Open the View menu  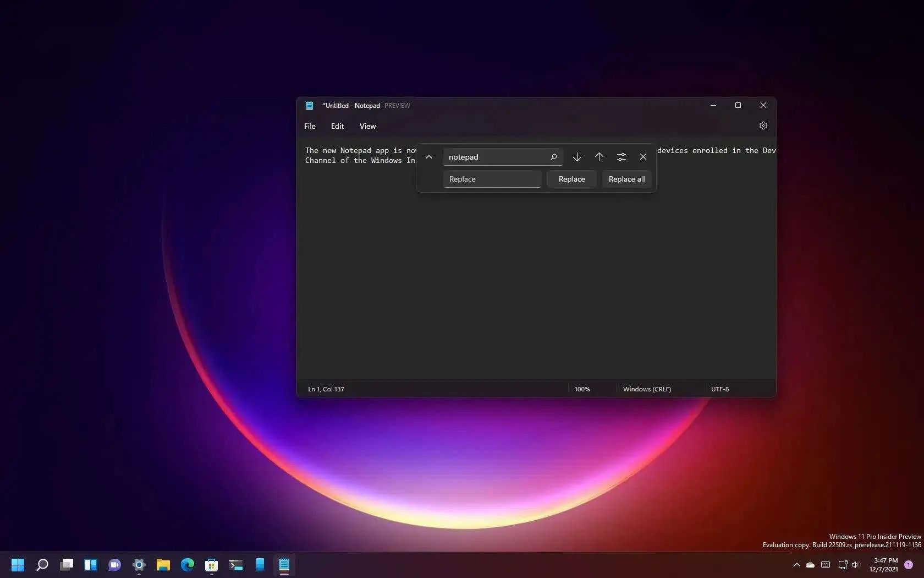367,126
